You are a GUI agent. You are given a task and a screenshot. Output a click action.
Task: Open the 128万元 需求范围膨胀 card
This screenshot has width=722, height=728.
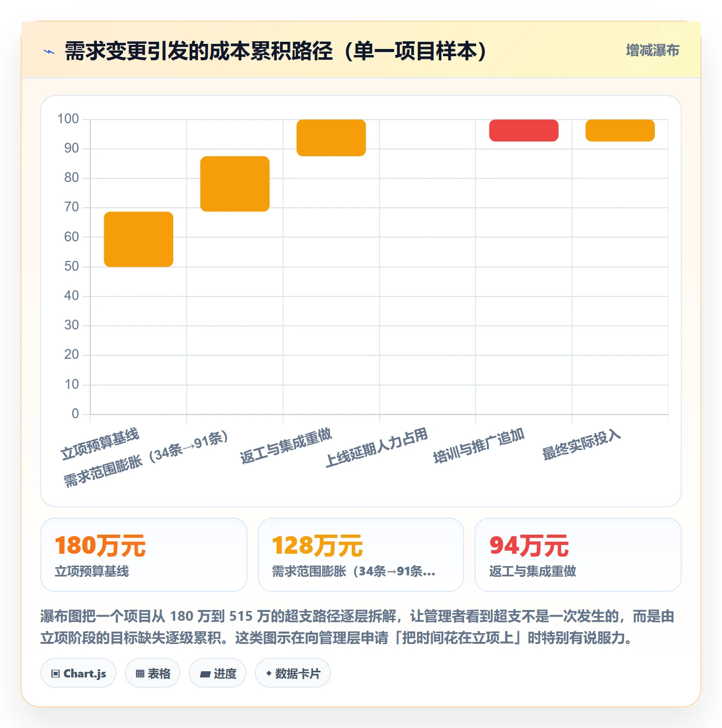(361, 555)
